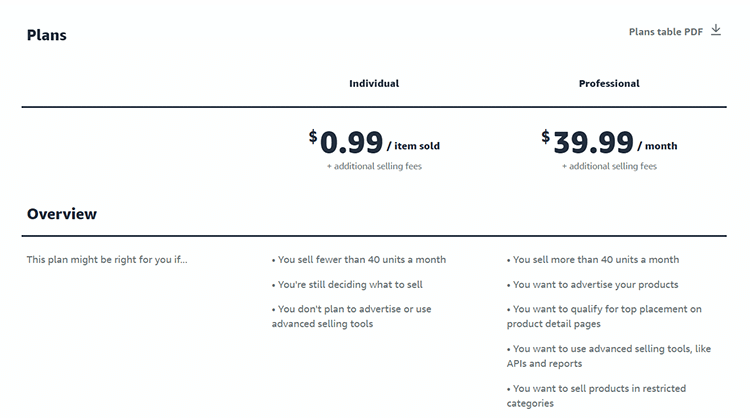This screenshot has width=750, height=418.
Task: Click "You sell more than 40 units" bullet
Action: pos(593,260)
